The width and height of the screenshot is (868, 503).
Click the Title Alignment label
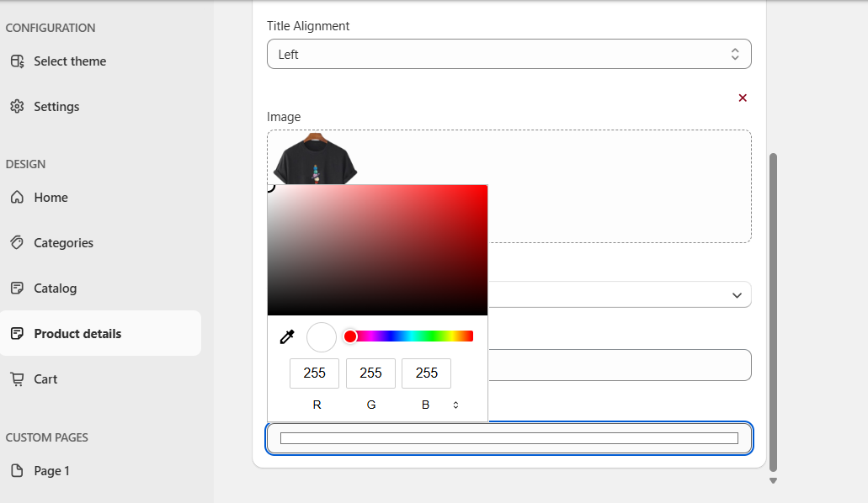coord(308,26)
